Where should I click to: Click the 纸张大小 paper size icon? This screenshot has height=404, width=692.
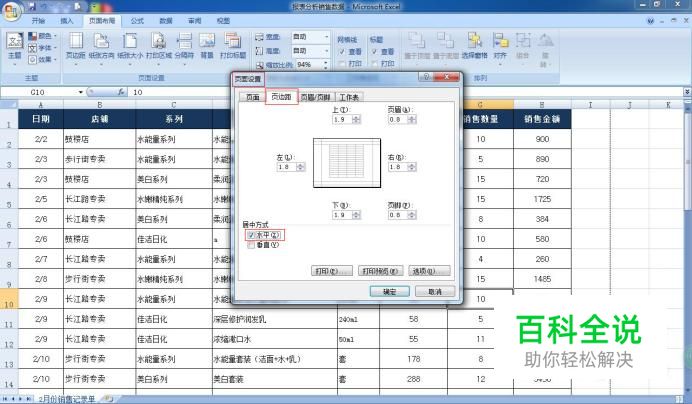pyautogui.click(x=130, y=48)
